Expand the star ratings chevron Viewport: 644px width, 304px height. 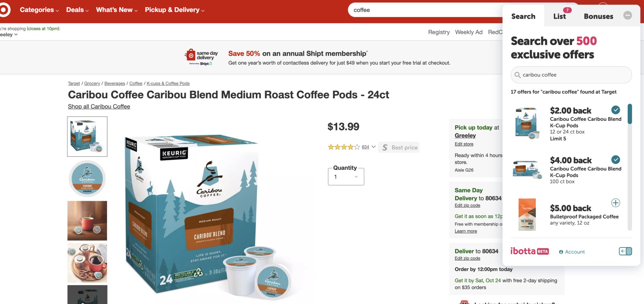coord(374,147)
